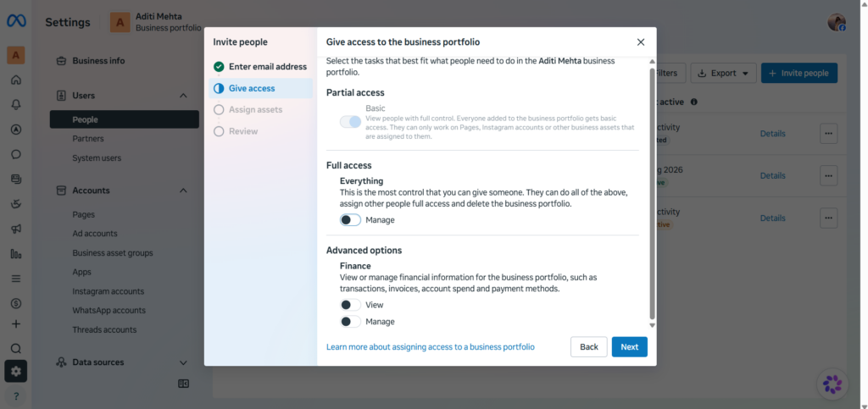Click the collapse sidebar panel icon

point(183,384)
